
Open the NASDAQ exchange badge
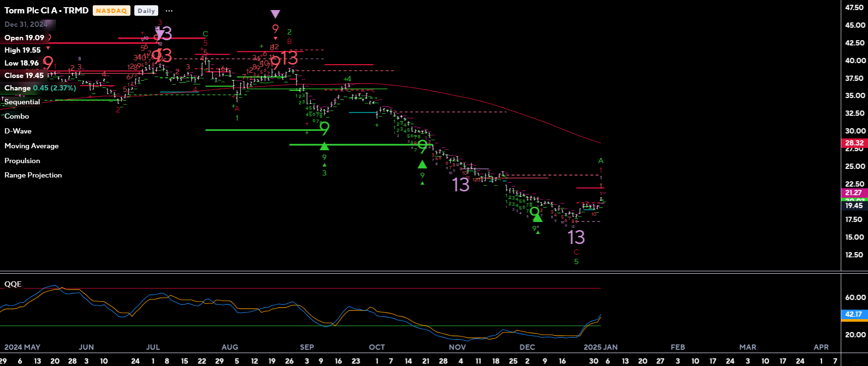[111, 11]
